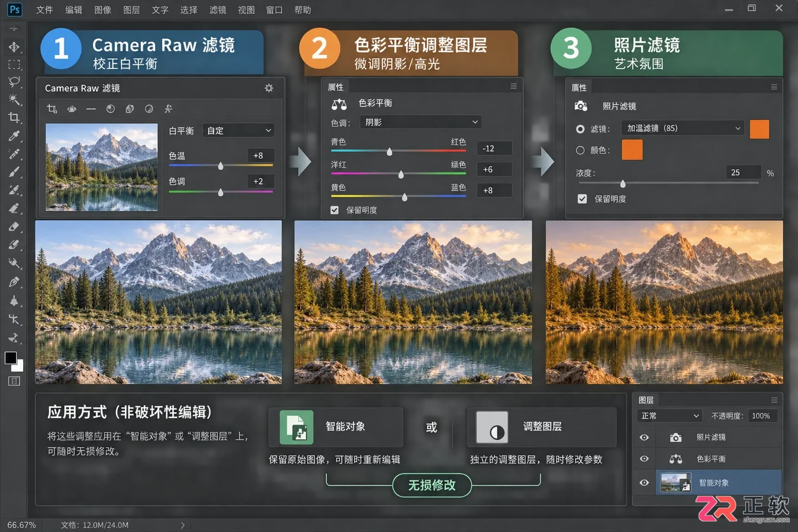Screen dimensions: 798x532
Task: Select the Pen tool
Action: [14, 282]
